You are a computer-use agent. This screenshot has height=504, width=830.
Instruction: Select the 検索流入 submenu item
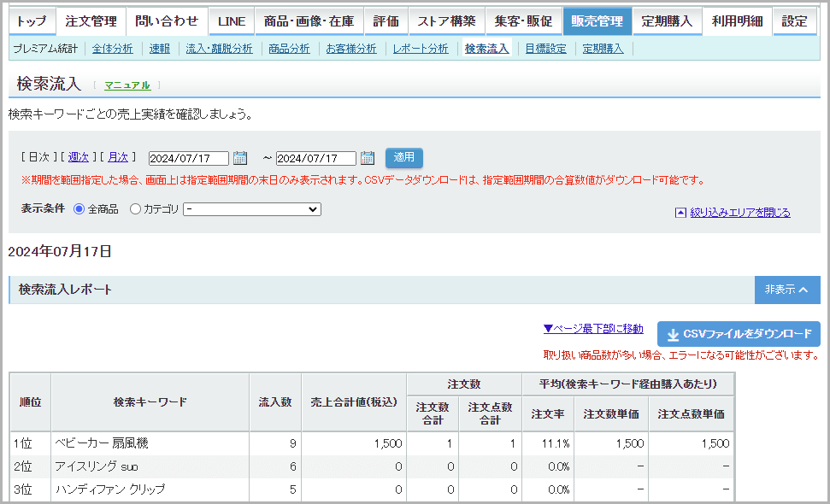[486, 49]
